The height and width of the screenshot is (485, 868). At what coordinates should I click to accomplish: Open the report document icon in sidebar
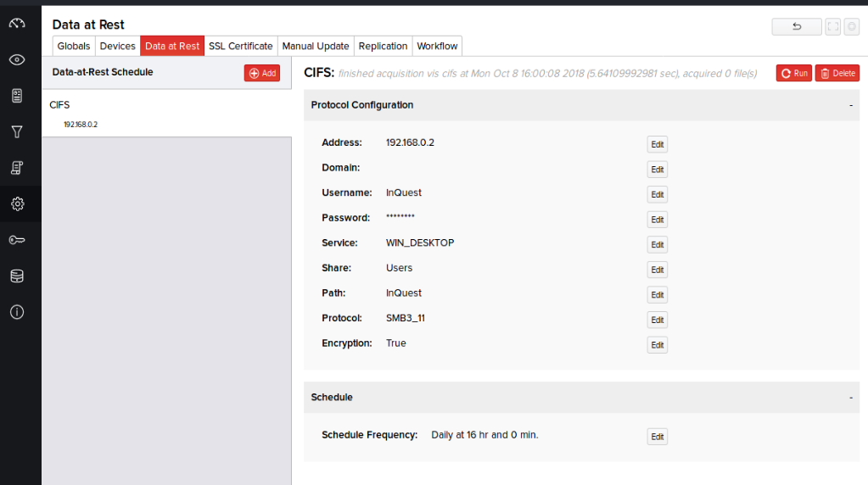[x=17, y=96]
